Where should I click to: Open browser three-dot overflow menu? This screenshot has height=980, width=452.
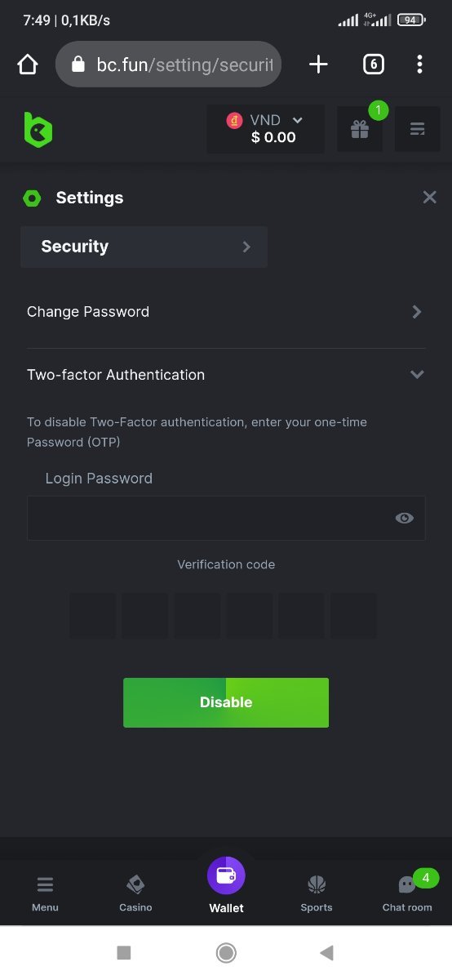click(x=419, y=65)
